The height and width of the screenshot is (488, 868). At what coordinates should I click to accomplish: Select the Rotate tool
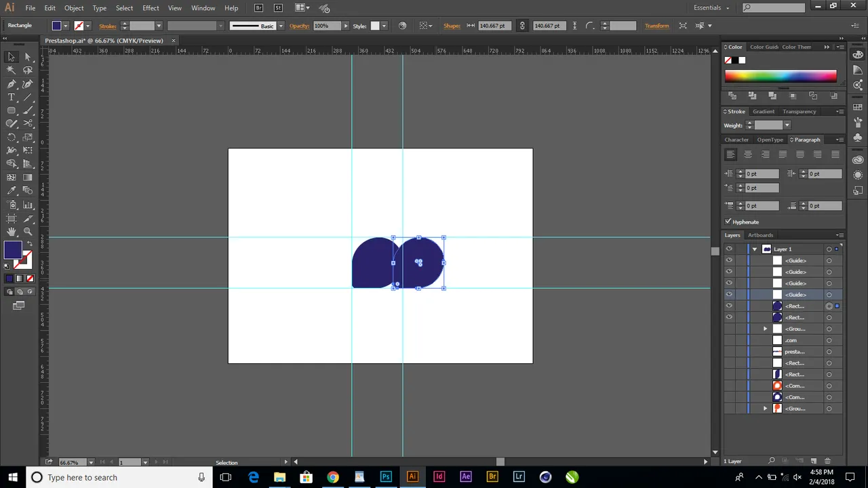pos(12,137)
